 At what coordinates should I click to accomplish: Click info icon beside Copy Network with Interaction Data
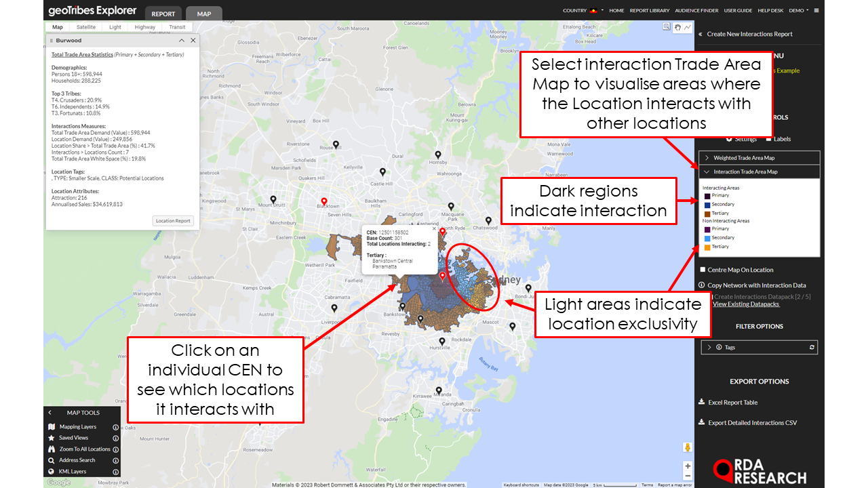click(x=701, y=285)
